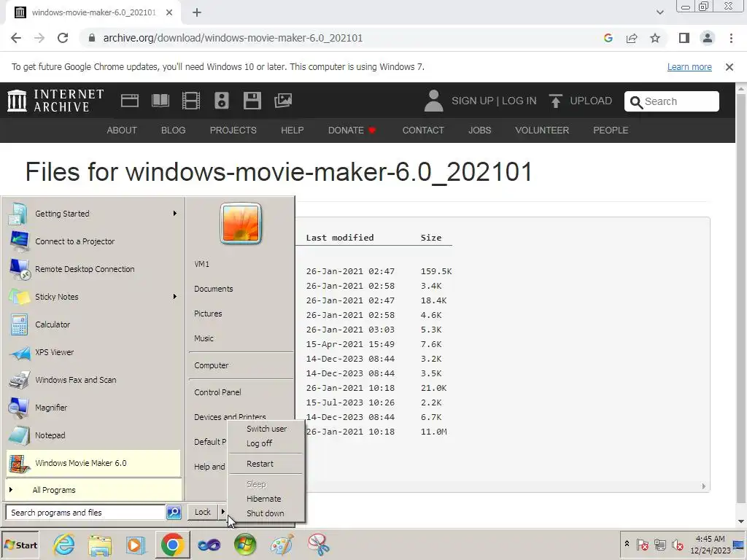Viewport: 747px width, 560px height.
Task: Click the user avatar silhouette icon
Action: click(x=433, y=101)
